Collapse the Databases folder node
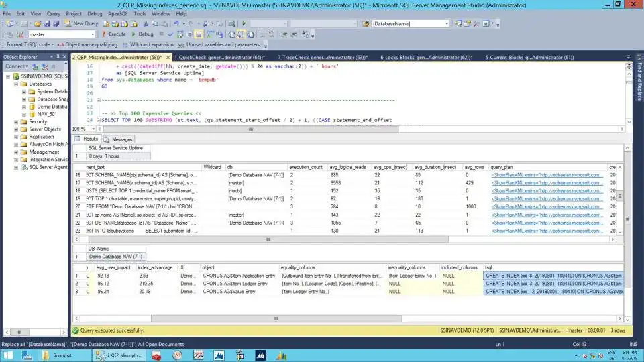Screen dimensions: 644x362 (x=16, y=84)
